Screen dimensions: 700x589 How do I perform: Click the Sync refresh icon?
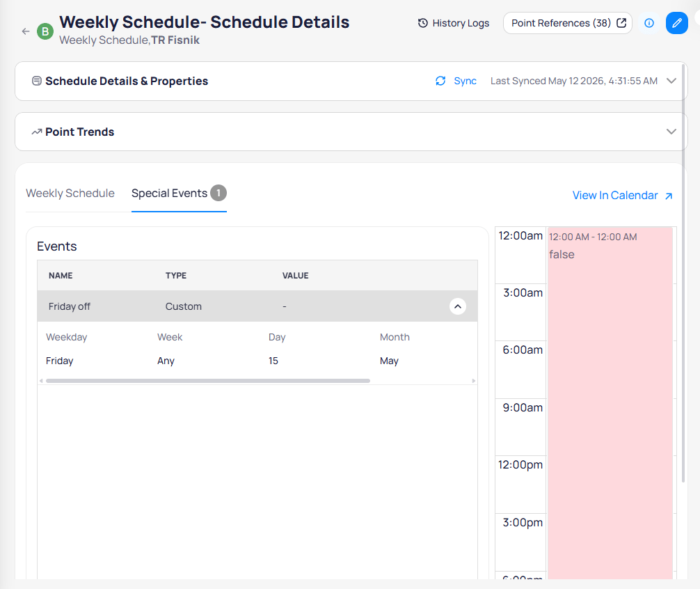pos(440,81)
